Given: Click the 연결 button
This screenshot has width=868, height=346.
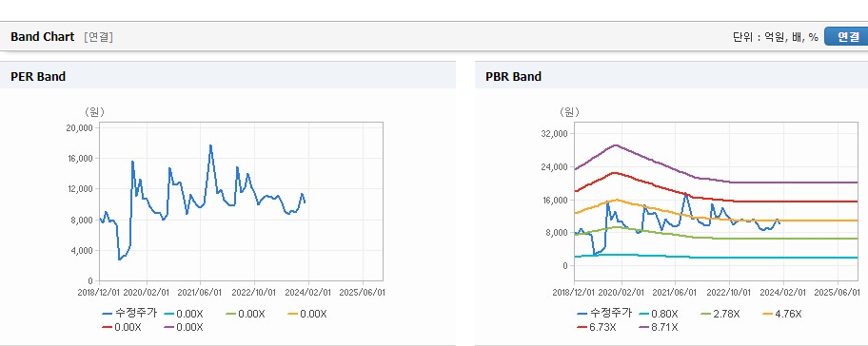Looking at the screenshot, I should coord(847,36).
